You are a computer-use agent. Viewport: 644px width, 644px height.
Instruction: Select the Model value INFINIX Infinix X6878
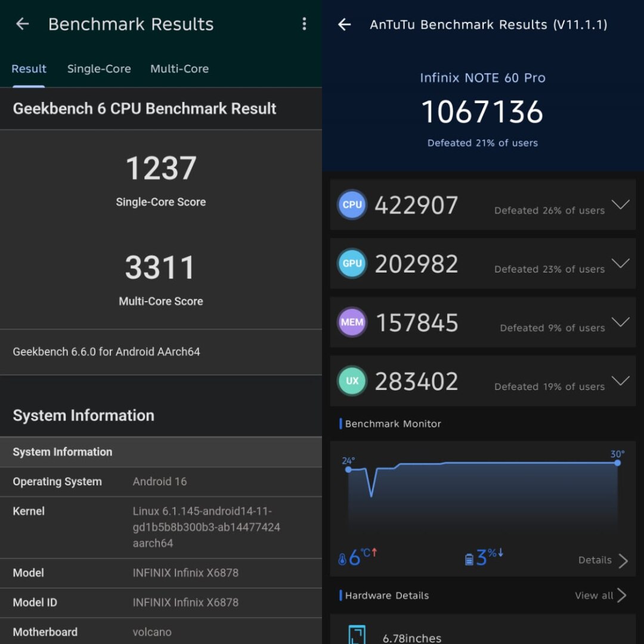[x=185, y=572]
